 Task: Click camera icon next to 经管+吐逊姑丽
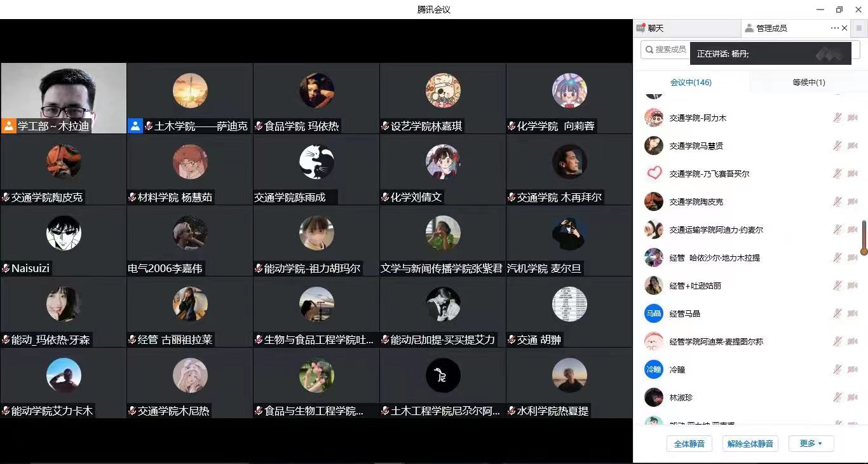click(853, 286)
